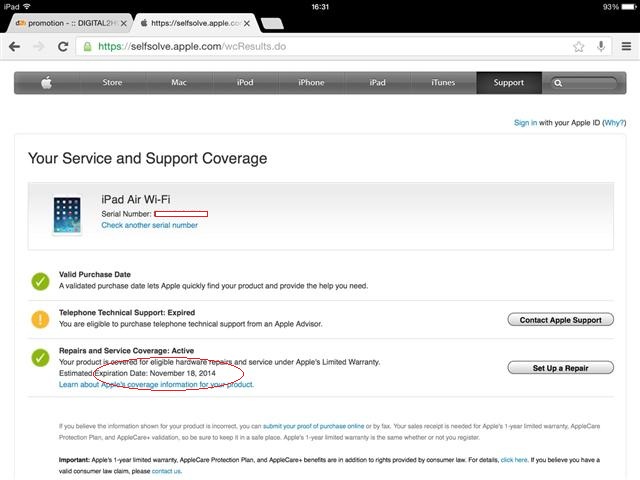The width and height of the screenshot is (640, 480).
Task: Click the iPad Air product thumbnail
Action: click(x=67, y=215)
